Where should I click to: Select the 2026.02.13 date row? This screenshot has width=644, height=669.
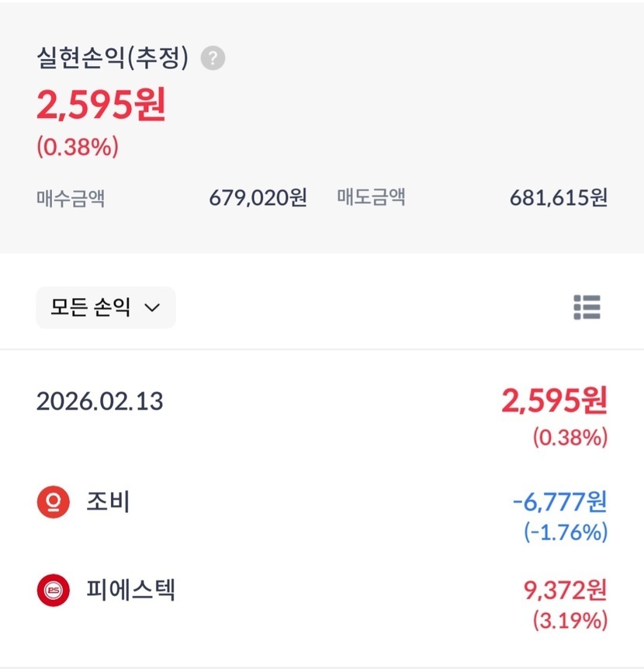[x=100, y=401]
